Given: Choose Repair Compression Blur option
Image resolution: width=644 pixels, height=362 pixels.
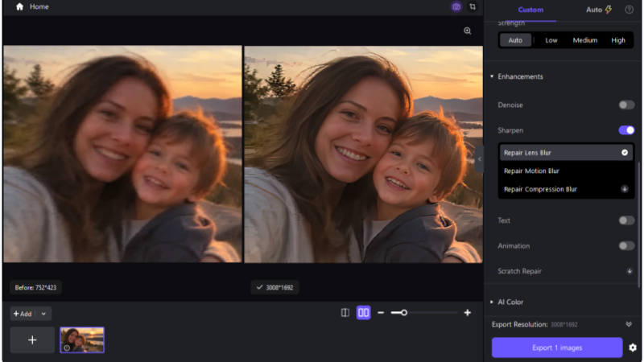Looking at the screenshot, I should click(566, 189).
